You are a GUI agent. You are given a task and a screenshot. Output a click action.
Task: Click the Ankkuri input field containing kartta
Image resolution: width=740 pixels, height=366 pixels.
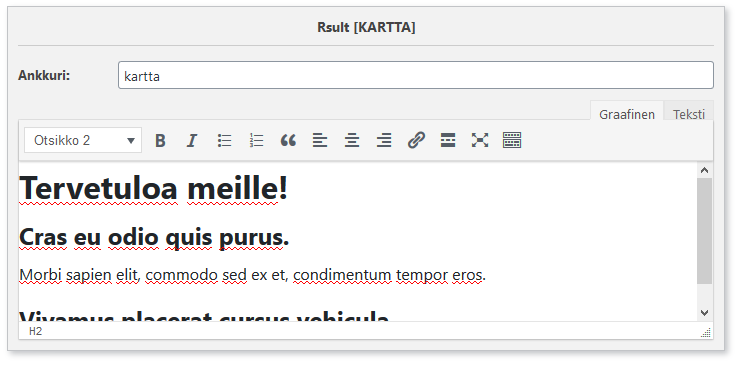pos(416,75)
